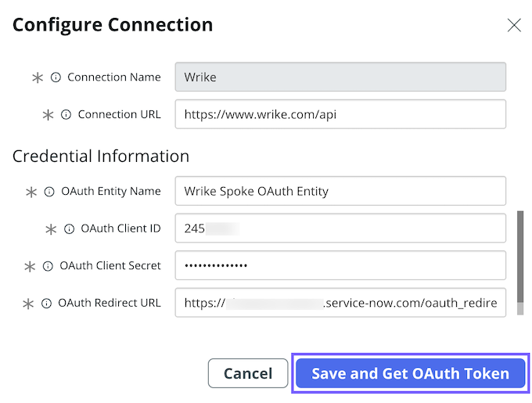Screen dimensions: 532x403
Task: Click the info icon beside Connection URL
Action: 66,115
